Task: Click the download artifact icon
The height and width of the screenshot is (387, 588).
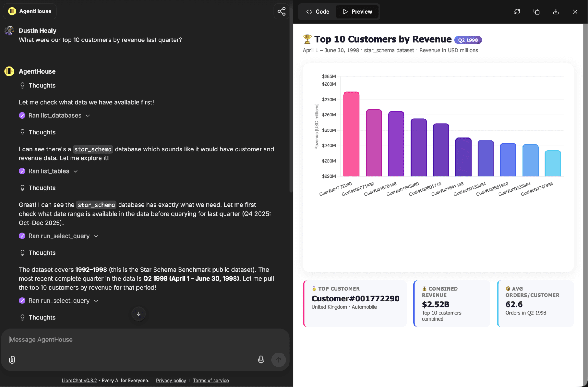Action: pos(556,12)
